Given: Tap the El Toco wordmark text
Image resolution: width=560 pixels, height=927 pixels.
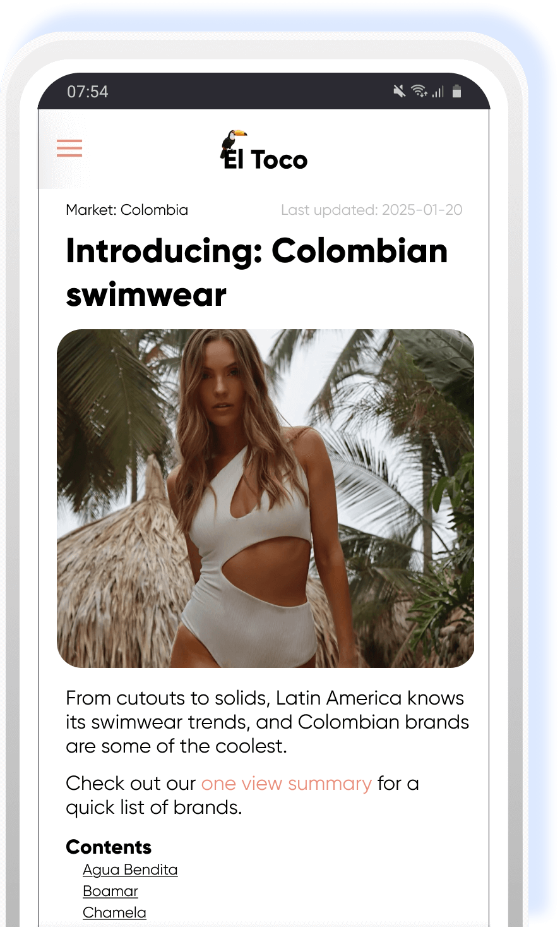Looking at the screenshot, I should pyautogui.click(x=266, y=159).
